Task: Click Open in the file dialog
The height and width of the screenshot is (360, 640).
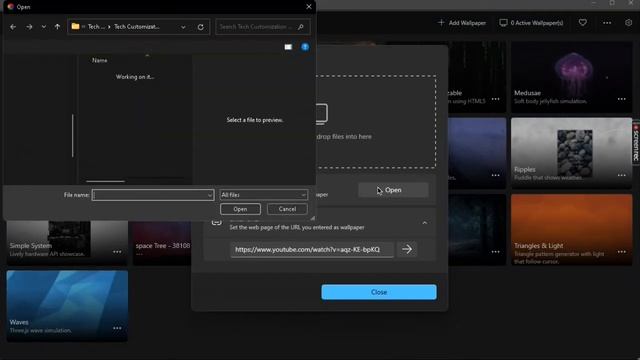Action: (240, 209)
